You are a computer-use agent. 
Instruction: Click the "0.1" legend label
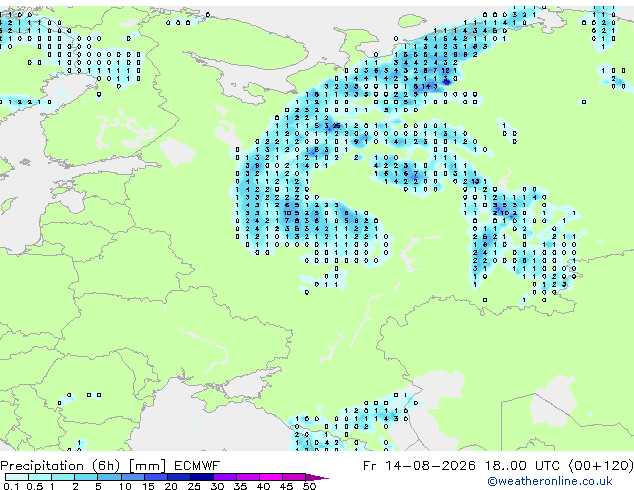11,486
